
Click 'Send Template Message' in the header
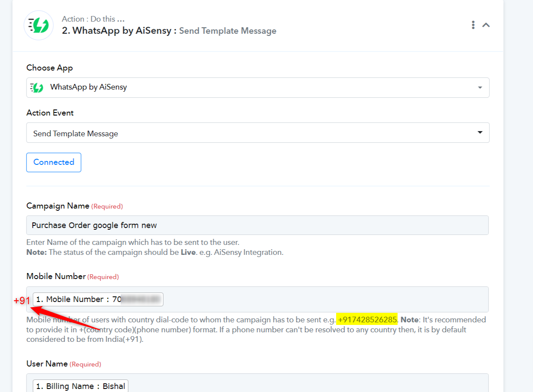click(x=228, y=31)
